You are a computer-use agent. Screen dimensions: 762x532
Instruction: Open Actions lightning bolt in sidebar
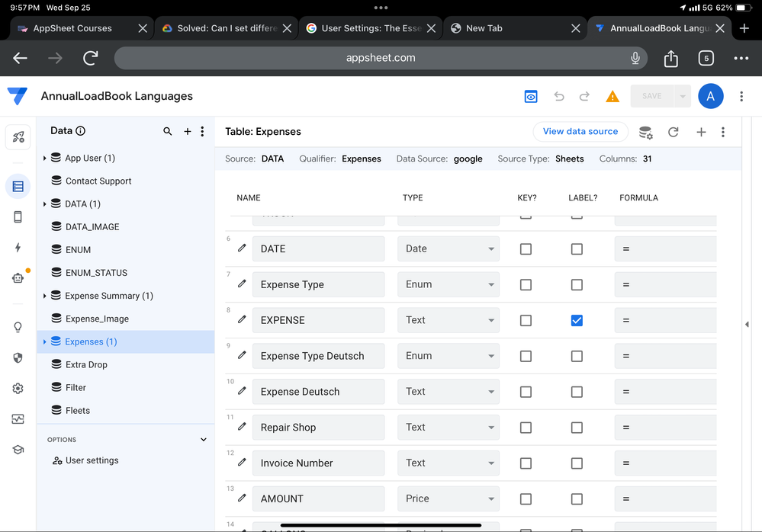[x=18, y=248]
